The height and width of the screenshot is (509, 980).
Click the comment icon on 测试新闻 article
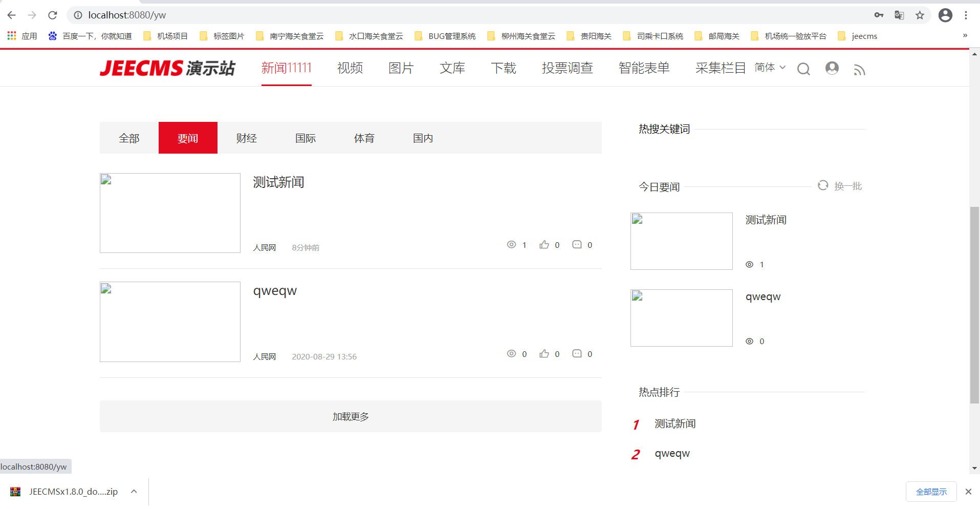point(577,245)
